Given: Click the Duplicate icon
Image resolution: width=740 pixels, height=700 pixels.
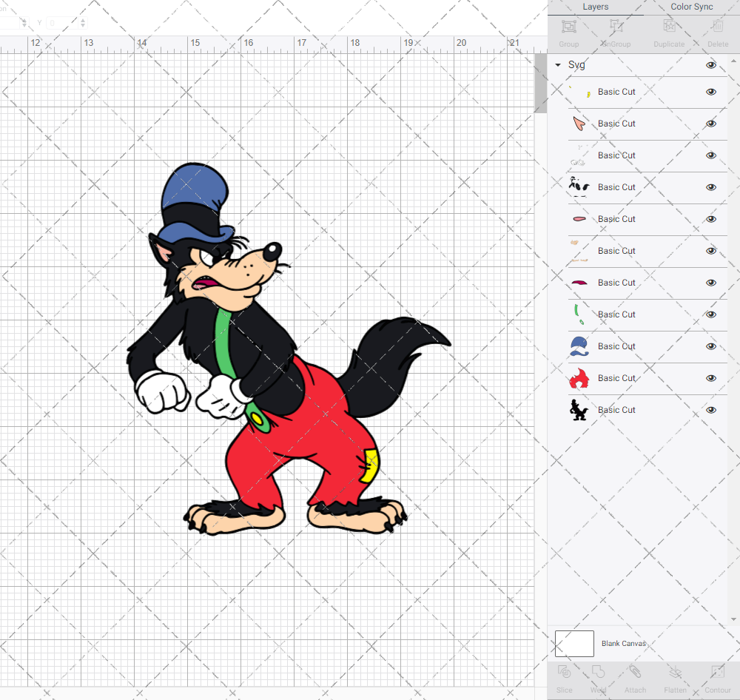Looking at the screenshot, I should pyautogui.click(x=669, y=27).
